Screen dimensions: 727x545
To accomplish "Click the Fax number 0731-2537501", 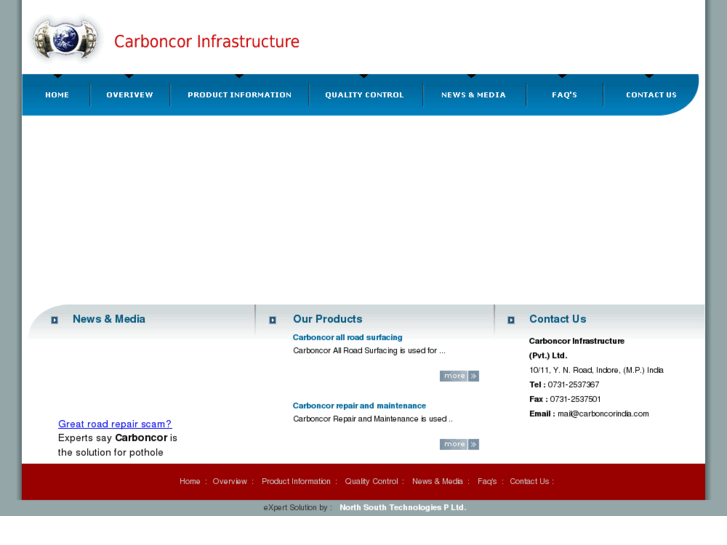I will click(575, 399).
